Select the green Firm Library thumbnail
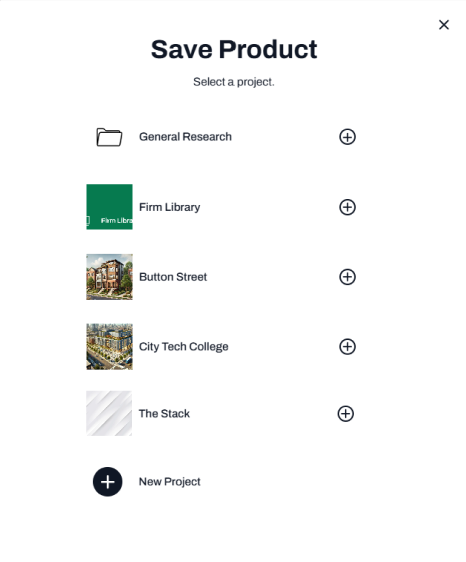Image resolution: width=466 pixels, height=562 pixels. pyautogui.click(x=109, y=207)
